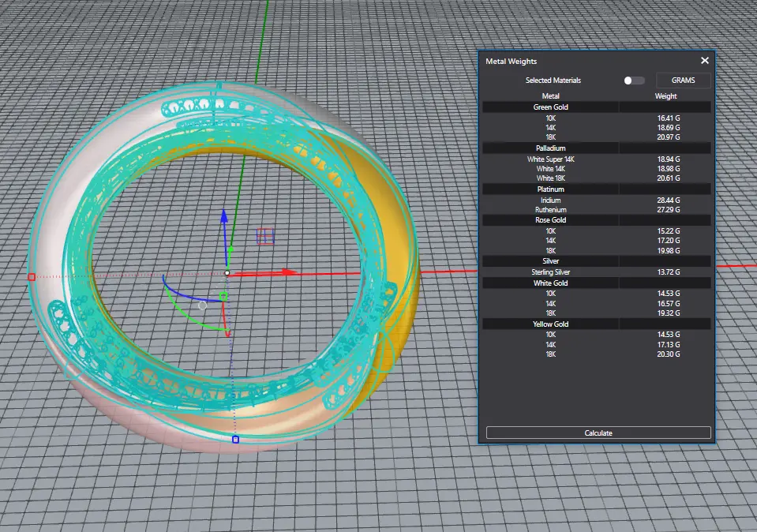Click the small green move arrow of gumball
Viewport: 757px width, 532px height.
(x=230, y=249)
